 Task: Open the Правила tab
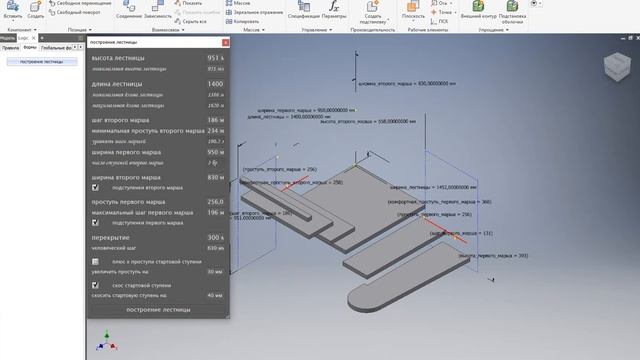click(x=10, y=48)
